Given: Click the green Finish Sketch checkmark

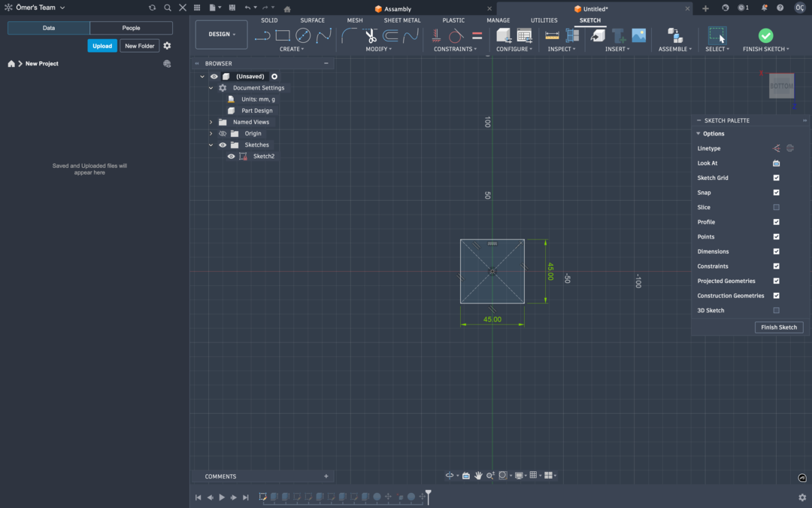Looking at the screenshot, I should (x=765, y=35).
